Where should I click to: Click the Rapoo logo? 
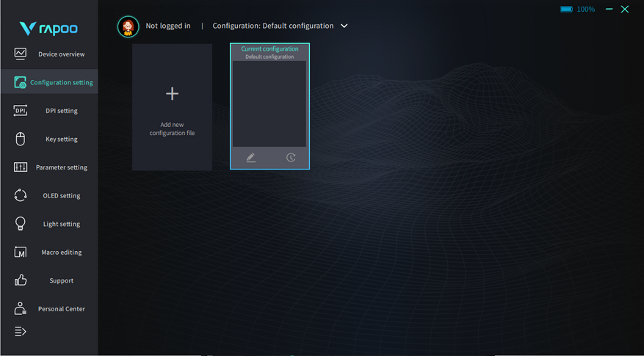point(48,29)
